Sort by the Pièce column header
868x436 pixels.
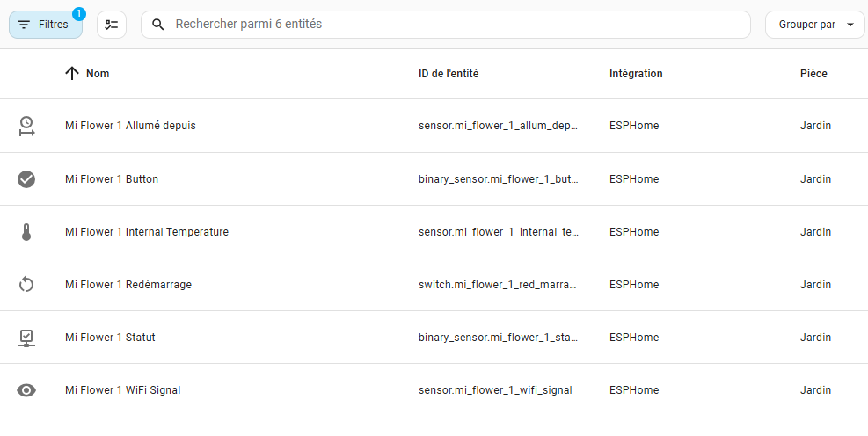tap(813, 74)
